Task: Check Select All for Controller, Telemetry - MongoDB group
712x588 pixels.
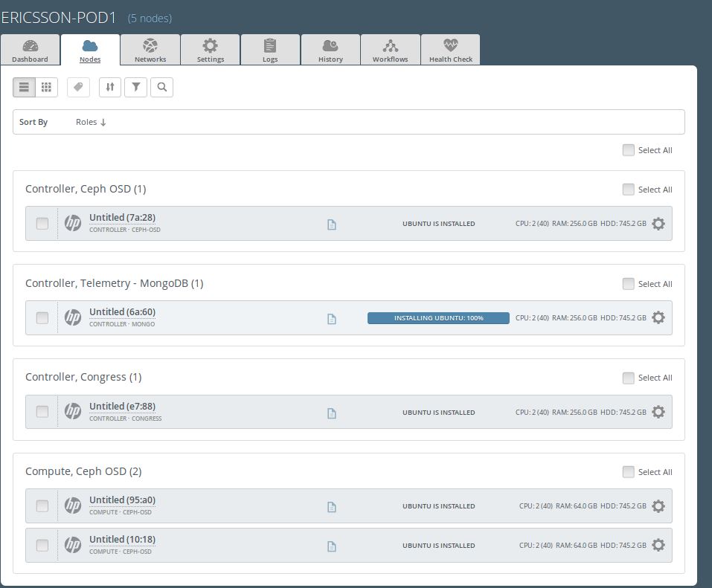Action: pos(629,284)
